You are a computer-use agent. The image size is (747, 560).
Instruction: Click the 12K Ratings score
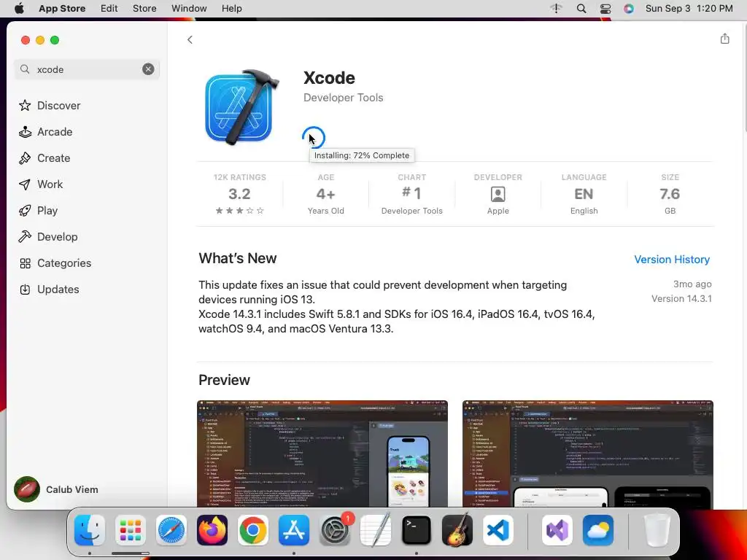click(x=239, y=195)
